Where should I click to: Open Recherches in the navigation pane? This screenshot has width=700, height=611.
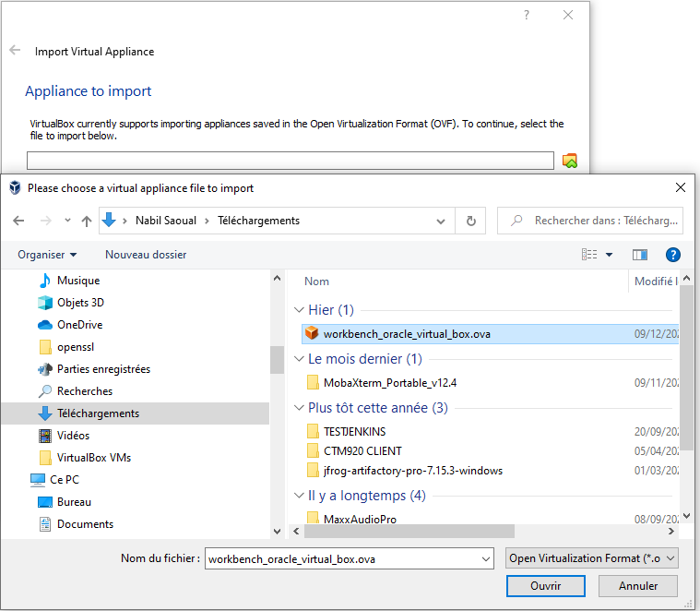pos(84,391)
